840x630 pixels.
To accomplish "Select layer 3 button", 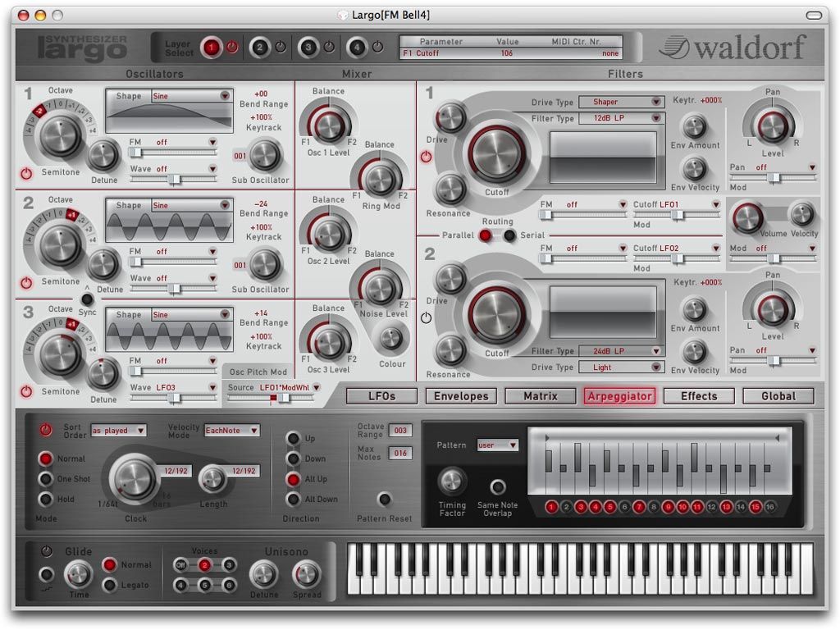I will pos(308,48).
